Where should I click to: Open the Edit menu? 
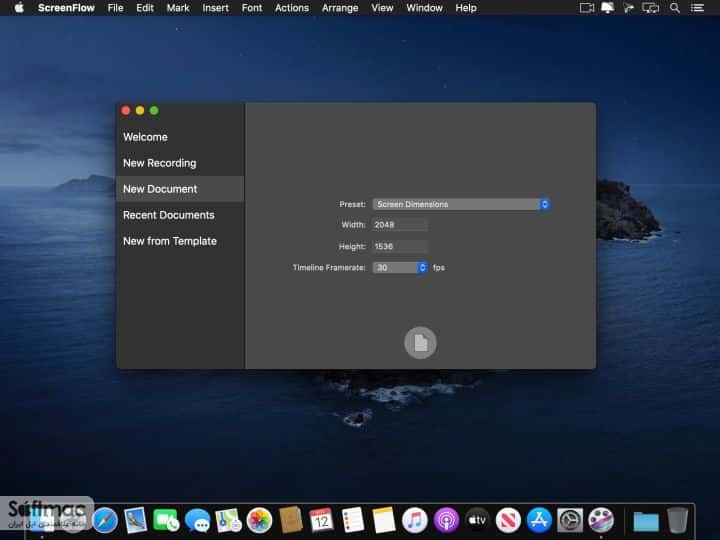[x=145, y=8]
